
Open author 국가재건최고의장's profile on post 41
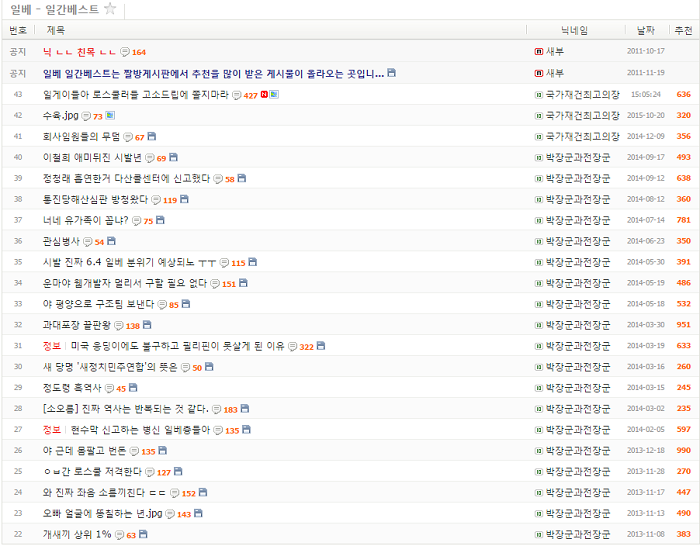582,136
